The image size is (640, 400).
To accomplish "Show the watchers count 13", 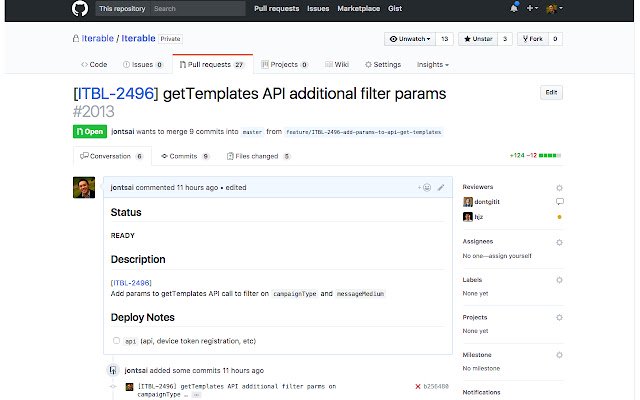I will coord(444,39).
